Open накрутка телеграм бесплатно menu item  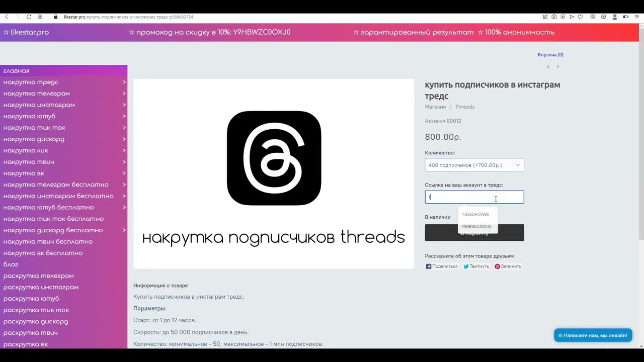tap(63, 185)
